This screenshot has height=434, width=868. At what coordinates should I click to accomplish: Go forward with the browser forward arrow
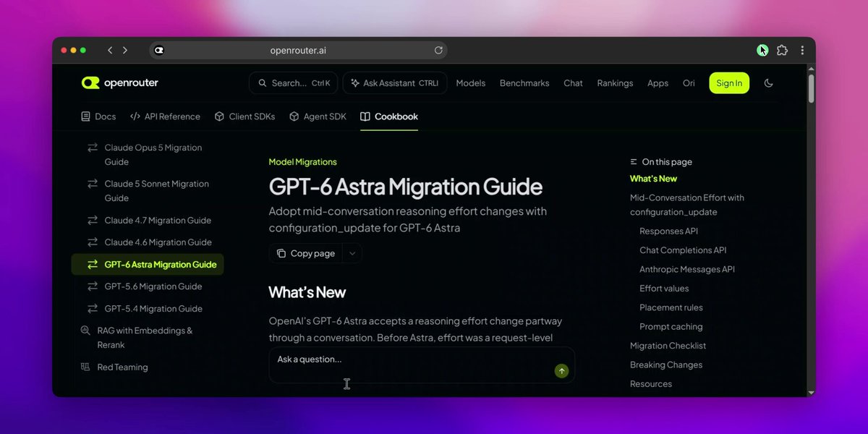tap(125, 51)
